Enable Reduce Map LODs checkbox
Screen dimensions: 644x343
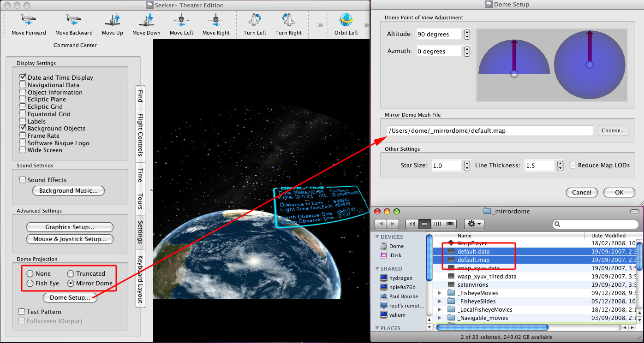click(573, 165)
